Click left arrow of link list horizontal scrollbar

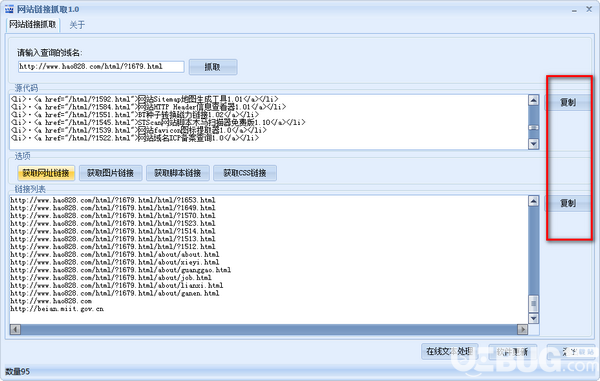(x=15, y=329)
